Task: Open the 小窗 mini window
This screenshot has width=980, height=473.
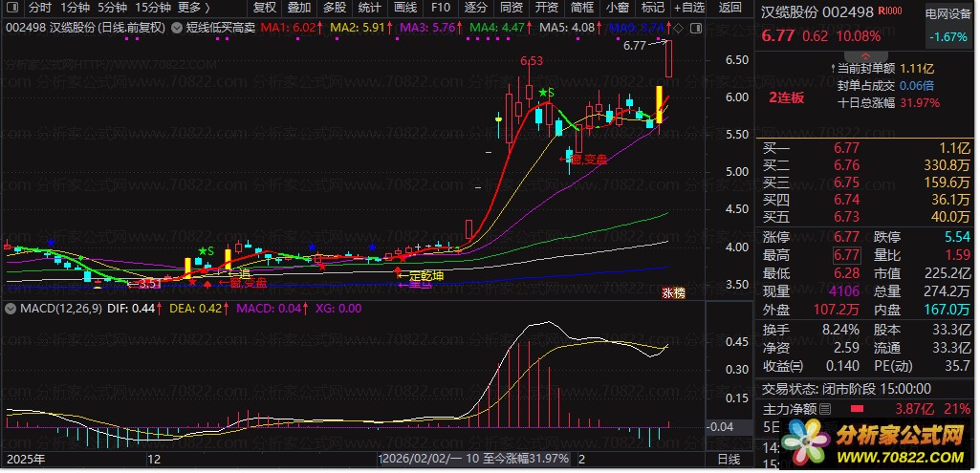Action: tap(618, 9)
